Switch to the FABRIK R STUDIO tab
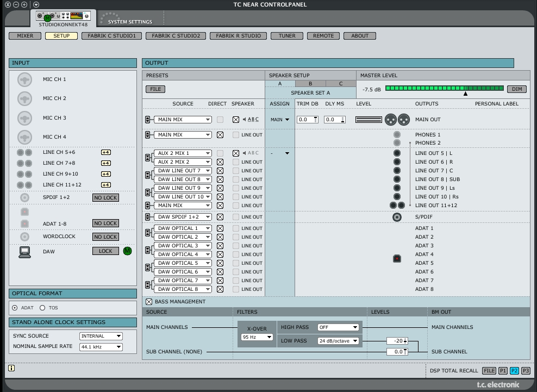 [x=239, y=36]
